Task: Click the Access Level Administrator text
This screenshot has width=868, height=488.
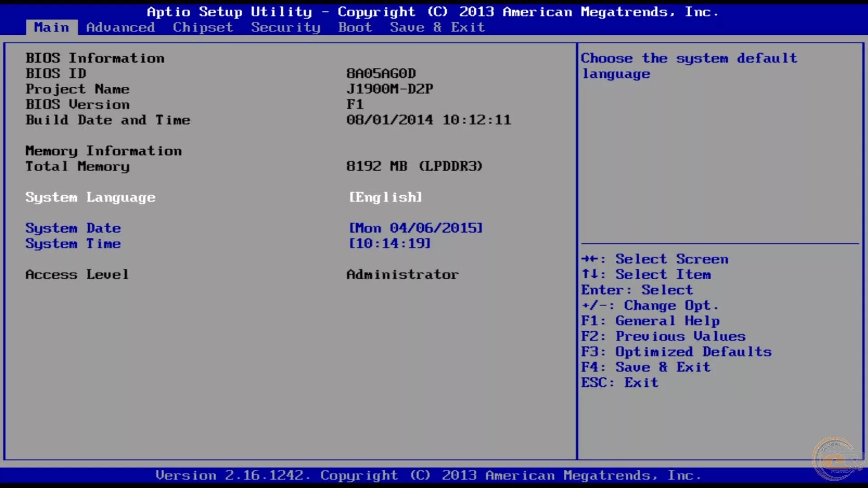Action: click(x=402, y=274)
